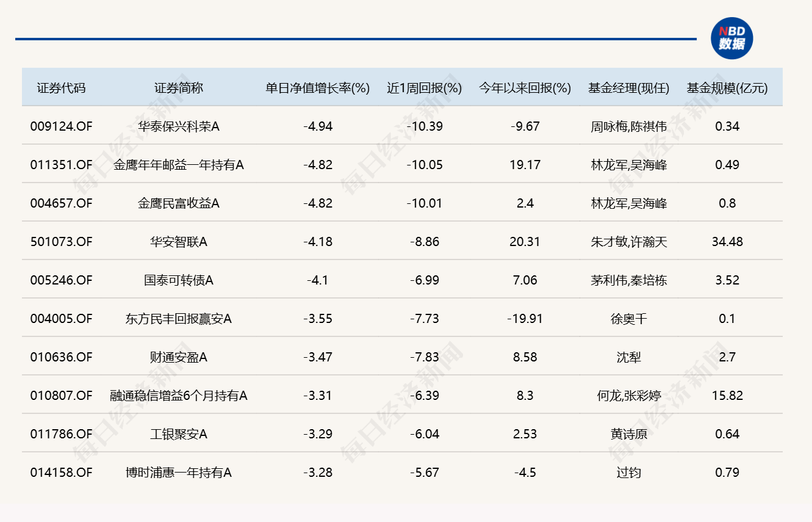
Task: Select the 7.06 year-to-date return
Action: (x=525, y=280)
